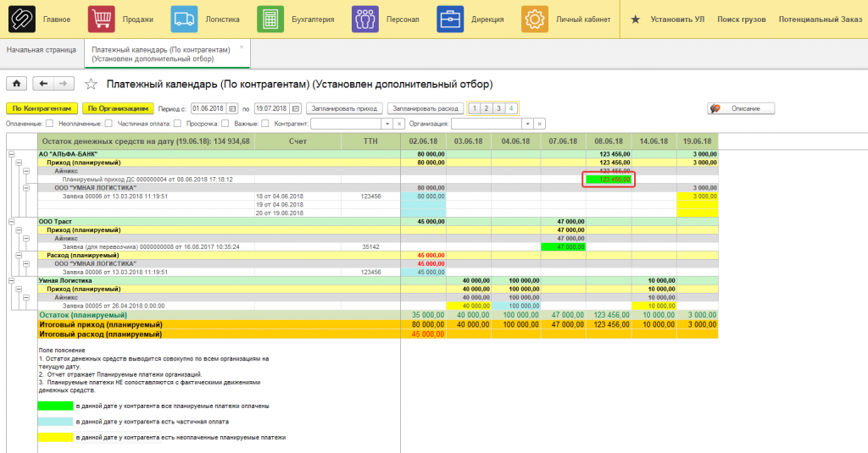868x453 pixels.
Task: Navigate back with left arrow
Action: tap(43, 84)
